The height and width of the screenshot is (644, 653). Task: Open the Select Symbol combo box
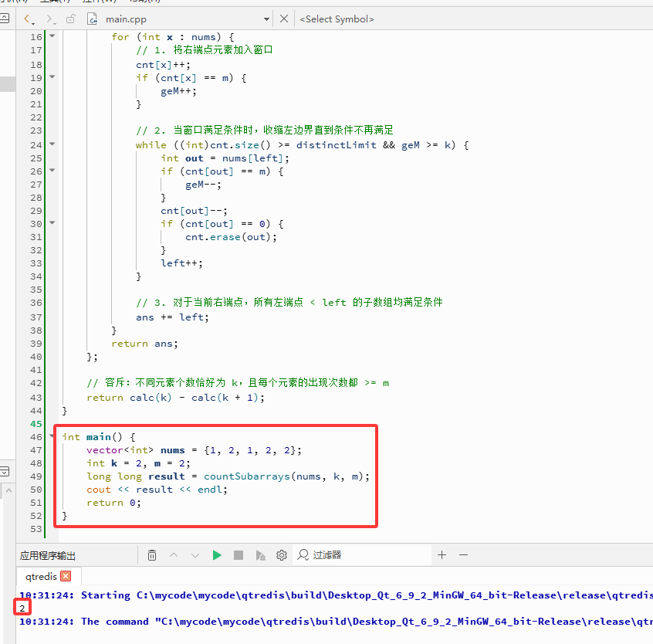(337, 19)
